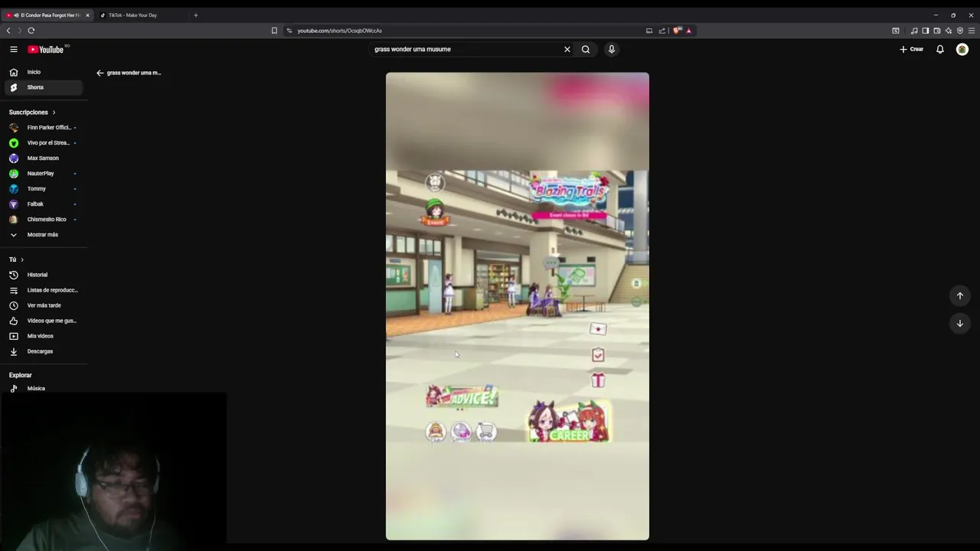Open Chismesito Rico channel
Screen dimensions: 980x551
pos(44,219)
